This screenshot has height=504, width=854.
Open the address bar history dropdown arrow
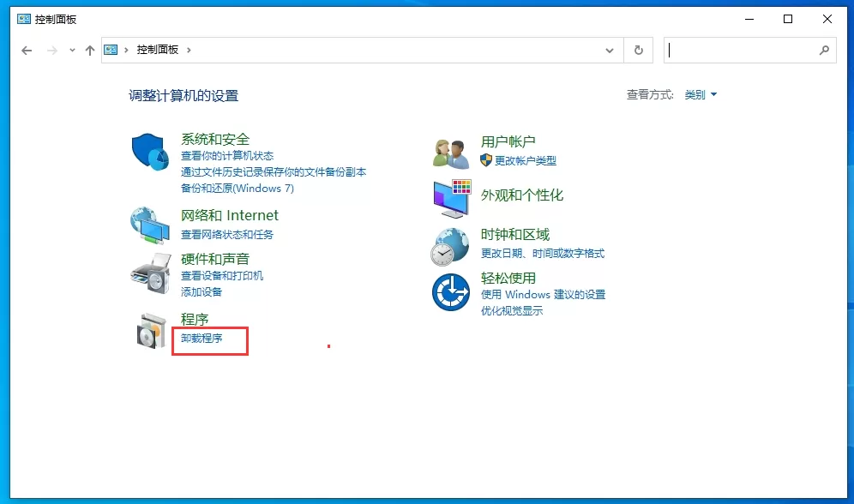[x=610, y=50]
